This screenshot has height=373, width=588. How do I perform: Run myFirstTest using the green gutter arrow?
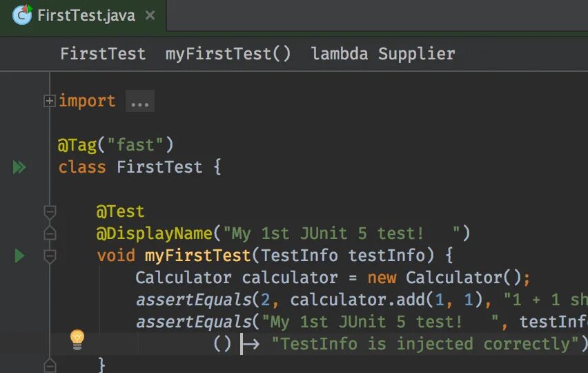19,256
